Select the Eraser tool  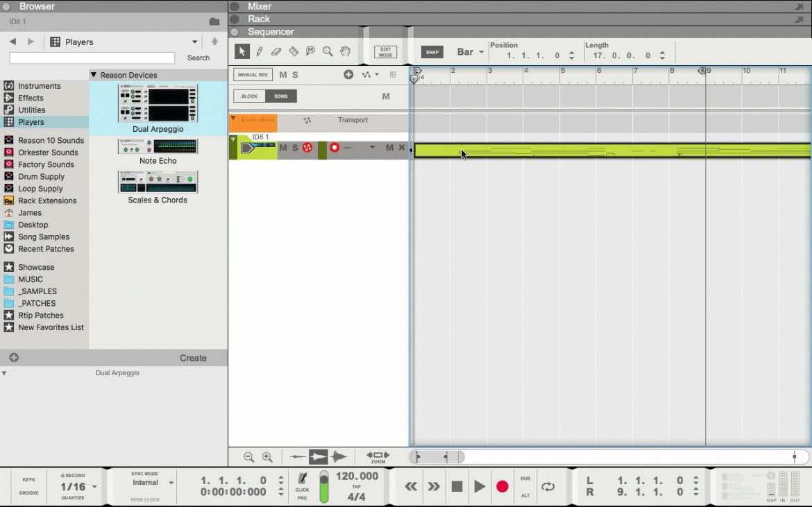(x=276, y=51)
